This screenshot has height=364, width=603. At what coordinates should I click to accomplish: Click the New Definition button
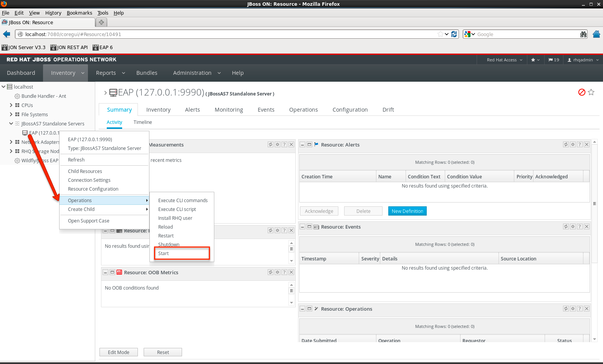[408, 211]
